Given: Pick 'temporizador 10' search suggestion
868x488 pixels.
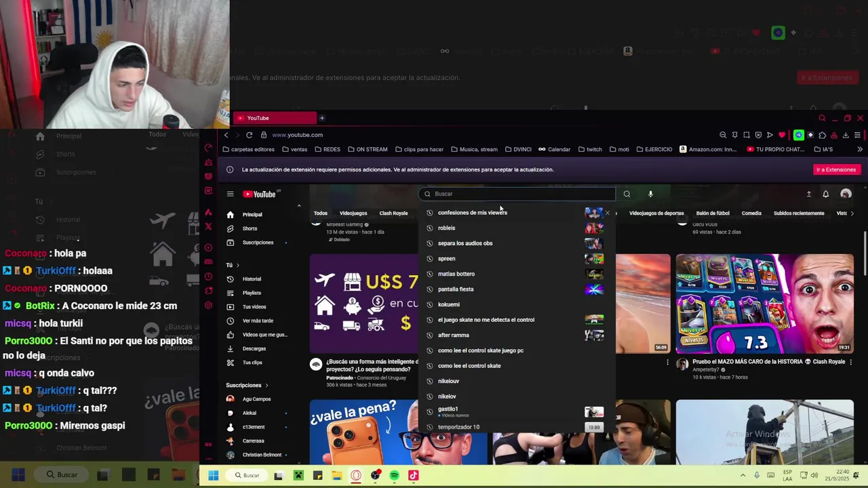Looking at the screenshot, I should click(516, 427).
